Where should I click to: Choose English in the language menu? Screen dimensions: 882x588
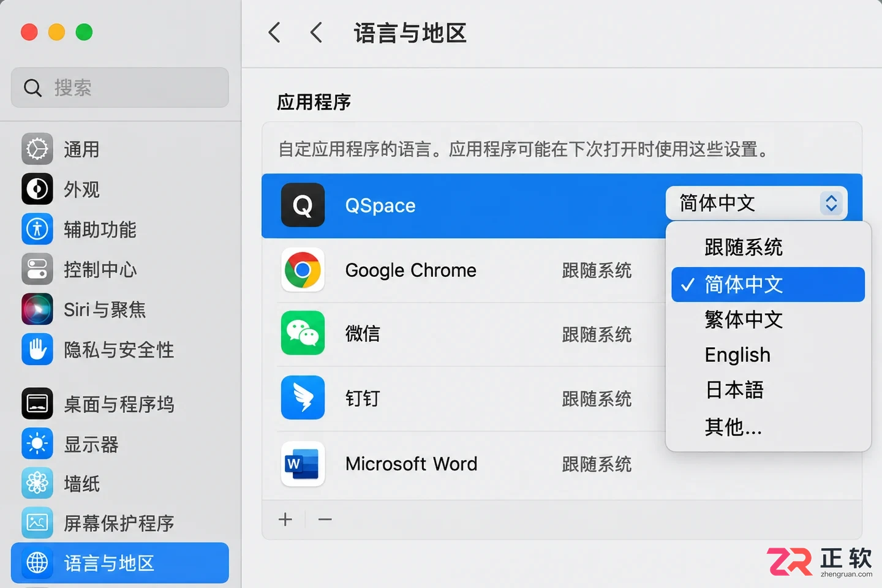pyautogui.click(x=768, y=355)
